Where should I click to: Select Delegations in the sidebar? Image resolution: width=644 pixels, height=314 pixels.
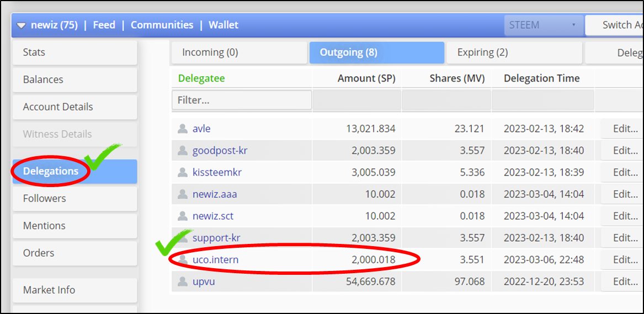point(74,171)
